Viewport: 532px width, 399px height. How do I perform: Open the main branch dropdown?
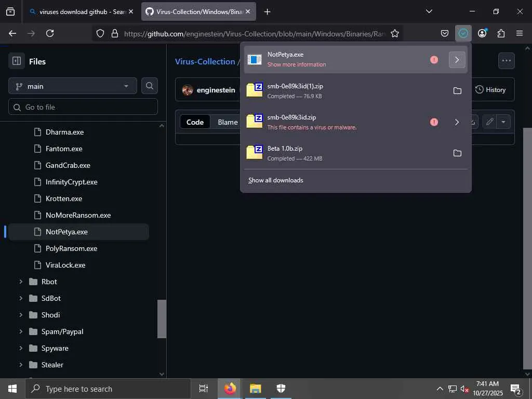[x=73, y=86]
